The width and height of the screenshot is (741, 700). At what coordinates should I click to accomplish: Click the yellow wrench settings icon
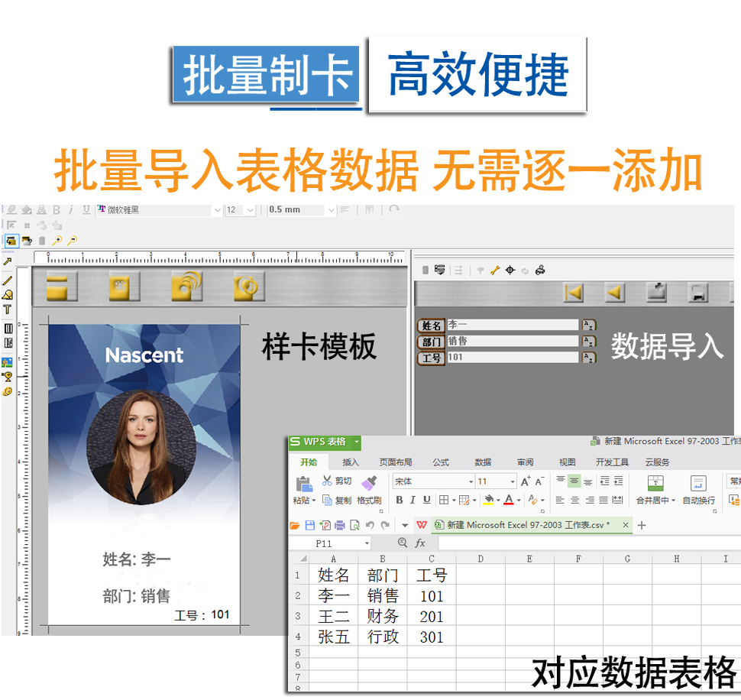(495, 270)
